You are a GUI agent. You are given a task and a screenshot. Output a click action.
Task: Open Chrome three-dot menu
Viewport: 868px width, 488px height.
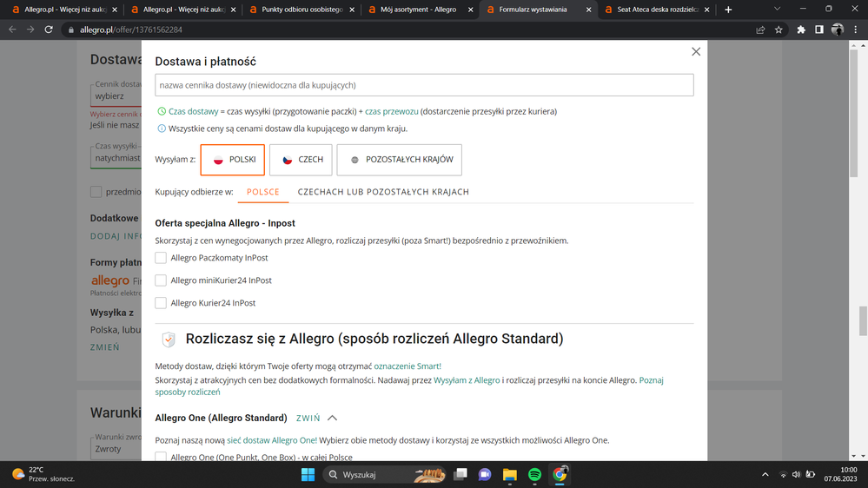(856, 30)
